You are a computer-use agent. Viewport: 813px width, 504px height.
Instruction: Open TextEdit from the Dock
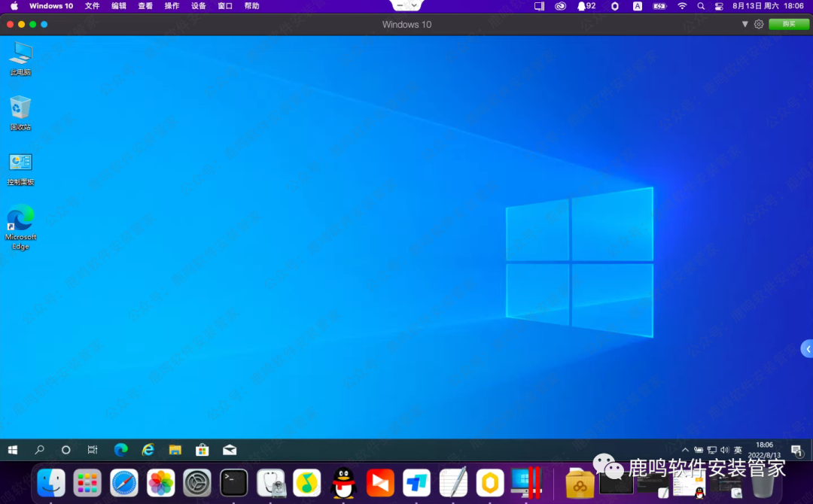(453, 483)
